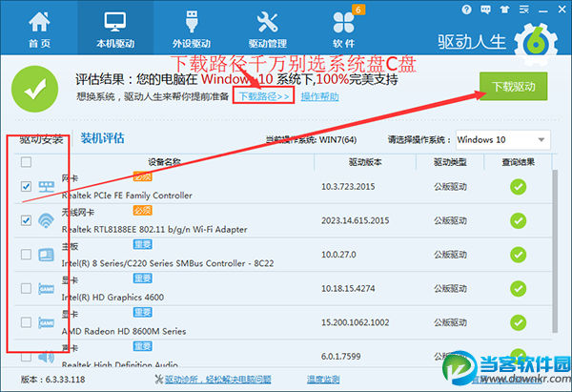The image size is (572, 392).
Task: Click the 无线网卡 Wi-Fi icon
Action: [47, 220]
